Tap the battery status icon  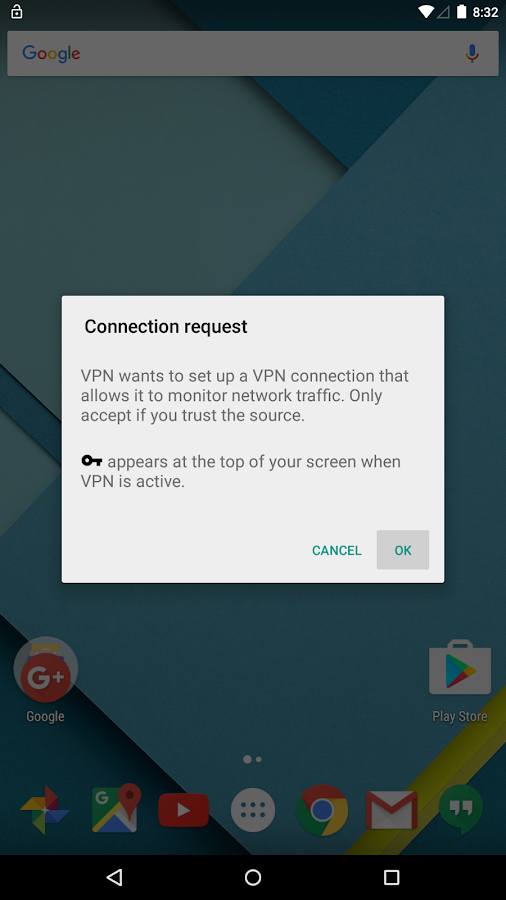tap(461, 11)
